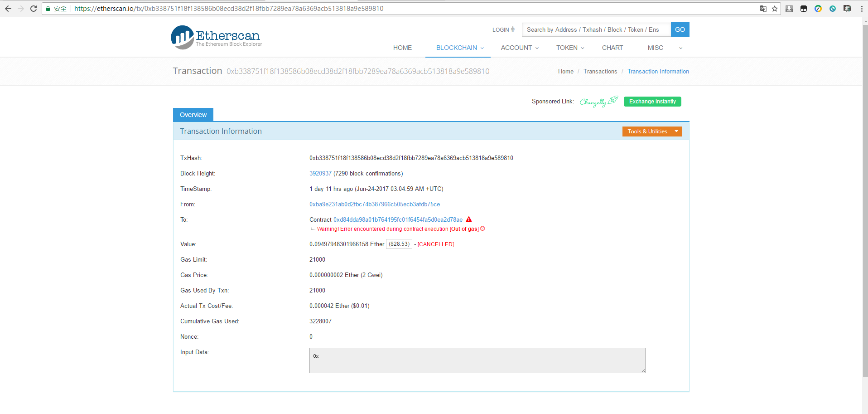Click the Transactions breadcrumb link

600,71
